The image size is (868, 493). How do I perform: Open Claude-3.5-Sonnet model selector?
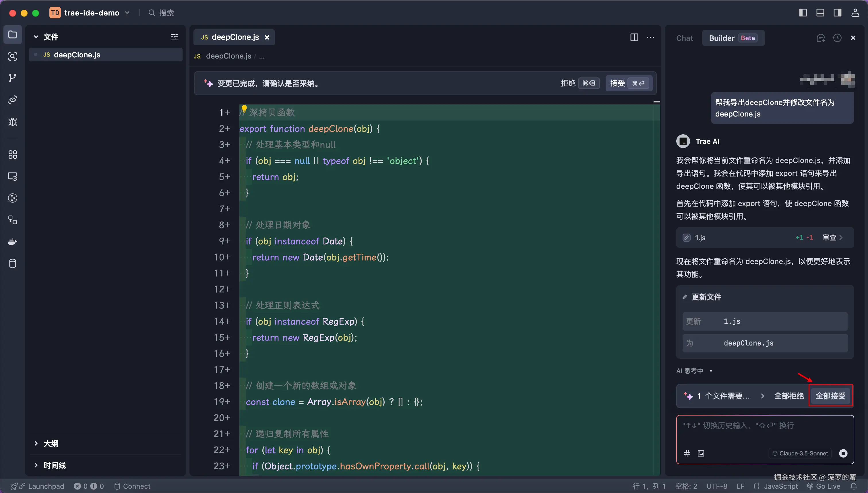[x=800, y=453]
